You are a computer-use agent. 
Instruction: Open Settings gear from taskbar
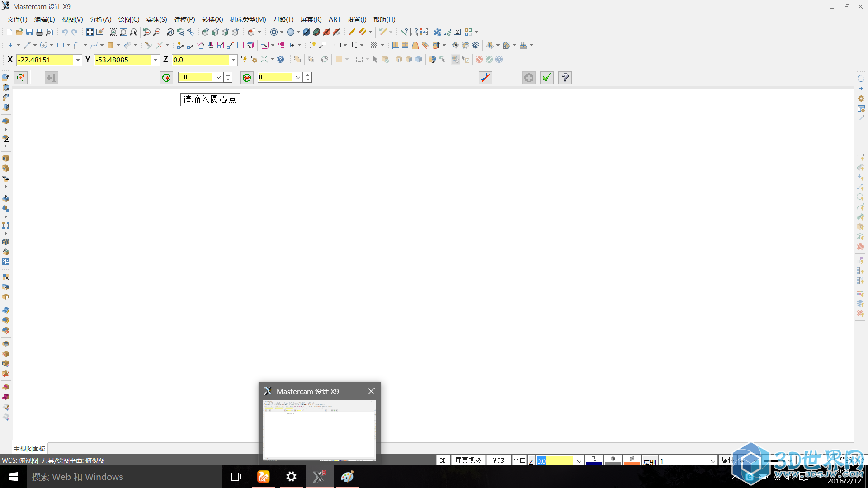(x=292, y=477)
